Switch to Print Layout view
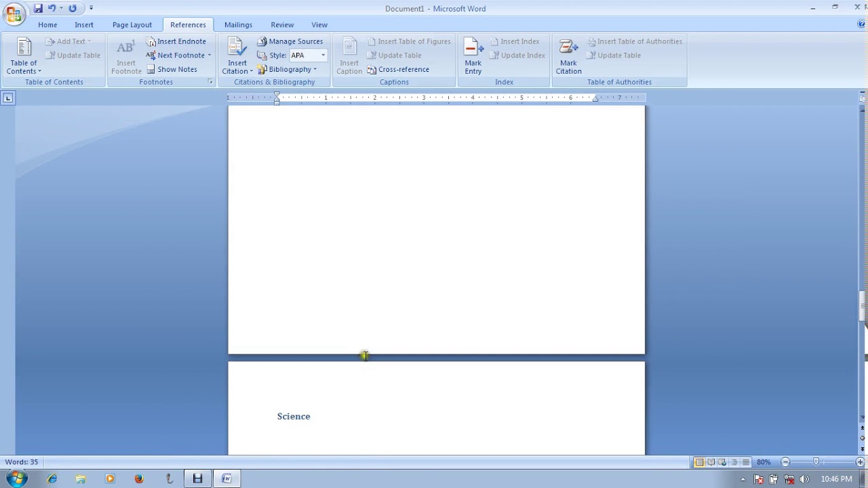 [699, 462]
